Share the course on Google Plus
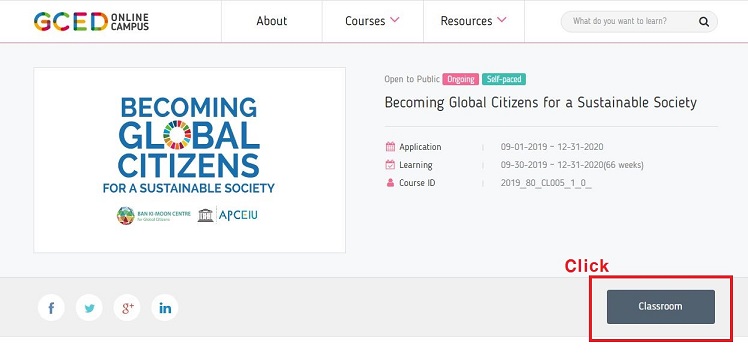The height and width of the screenshot is (360, 748). [x=127, y=308]
